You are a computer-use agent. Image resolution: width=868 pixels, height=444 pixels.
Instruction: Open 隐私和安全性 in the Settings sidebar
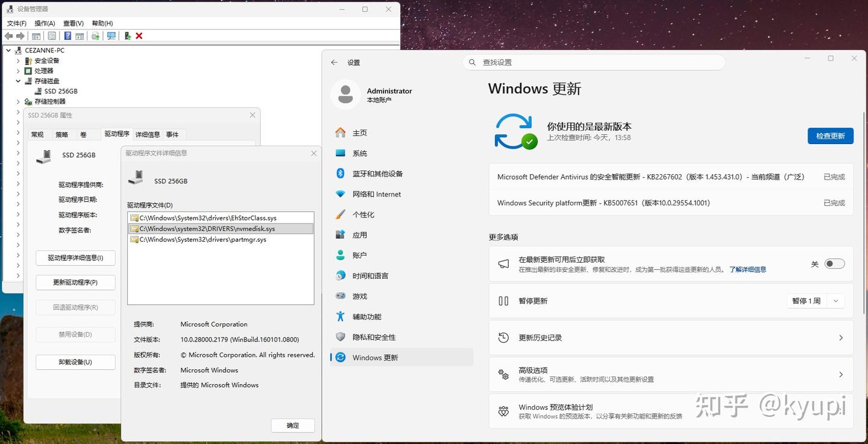pyautogui.click(x=401, y=337)
